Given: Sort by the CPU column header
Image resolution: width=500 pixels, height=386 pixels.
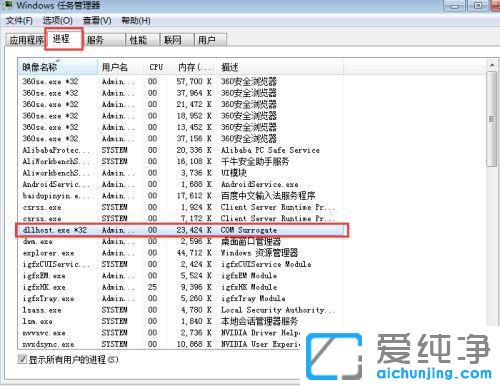Looking at the screenshot, I should [156, 67].
